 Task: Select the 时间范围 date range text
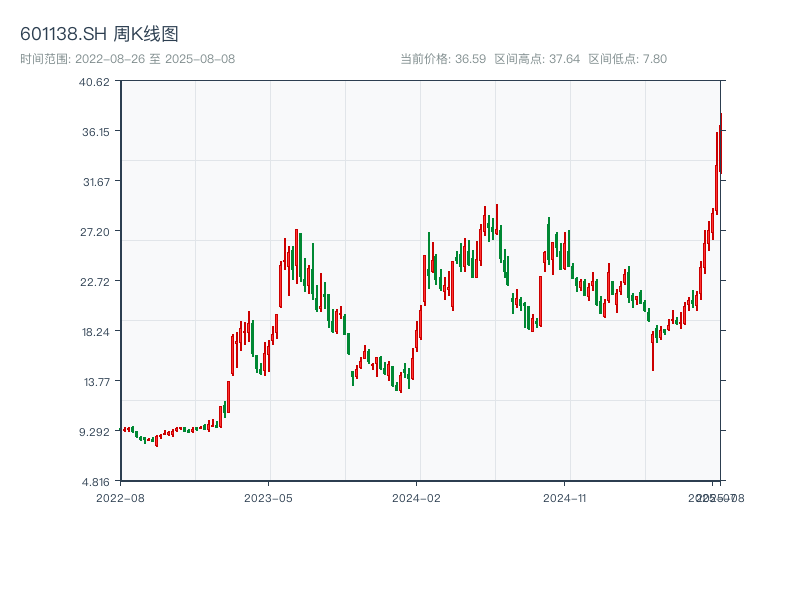point(127,59)
